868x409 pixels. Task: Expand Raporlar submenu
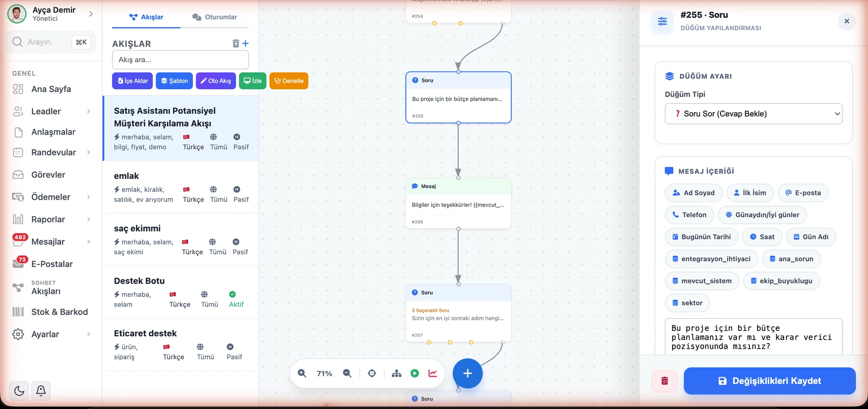click(x=89, y=219)
